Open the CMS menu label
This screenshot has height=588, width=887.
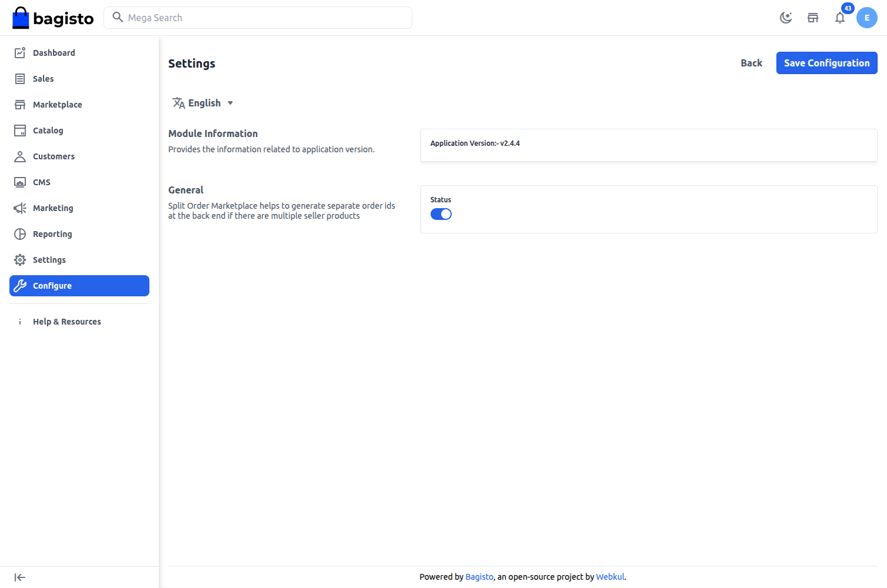pyautogui.click(x=42, y=182)
